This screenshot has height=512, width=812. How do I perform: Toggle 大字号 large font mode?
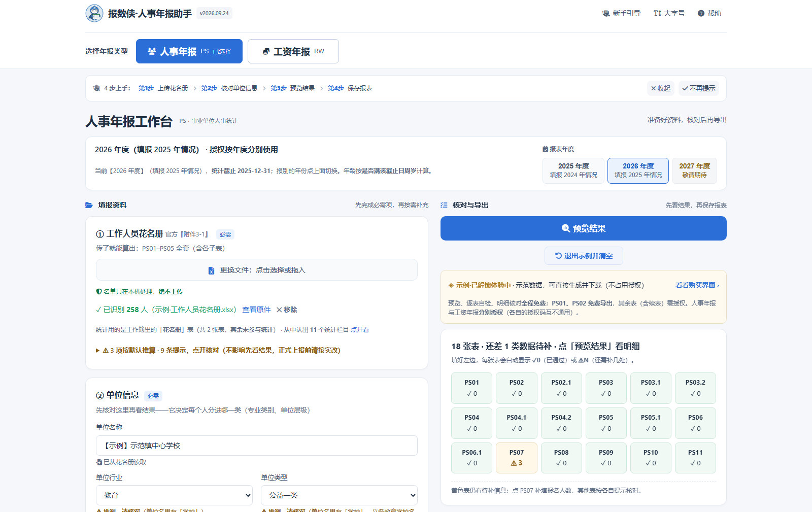(669, 13)
